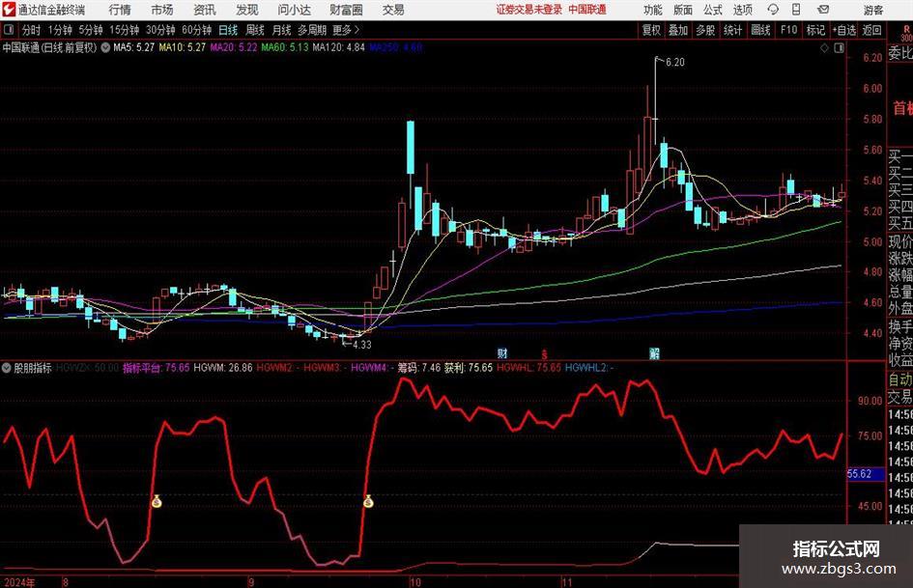The width and height of the screenshot is (913, 588).
Task: Click the 多股 multi-stock button
Action: 705,30
